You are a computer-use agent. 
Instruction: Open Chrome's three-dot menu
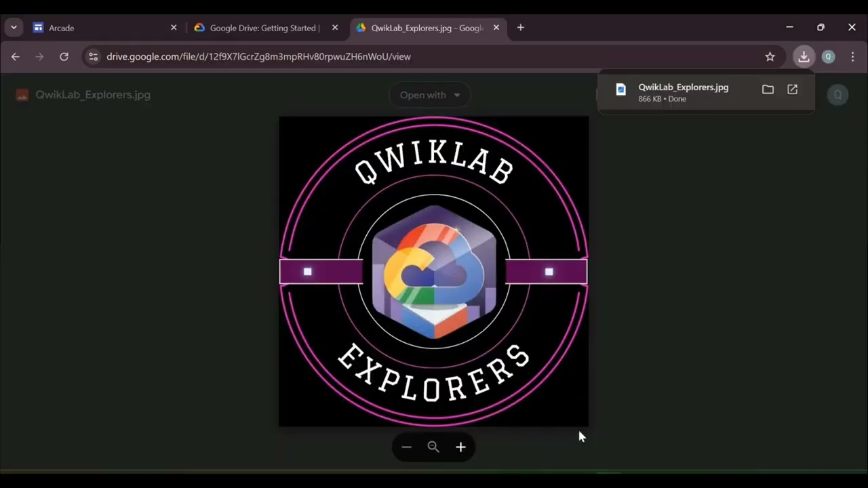coord(852,57)
